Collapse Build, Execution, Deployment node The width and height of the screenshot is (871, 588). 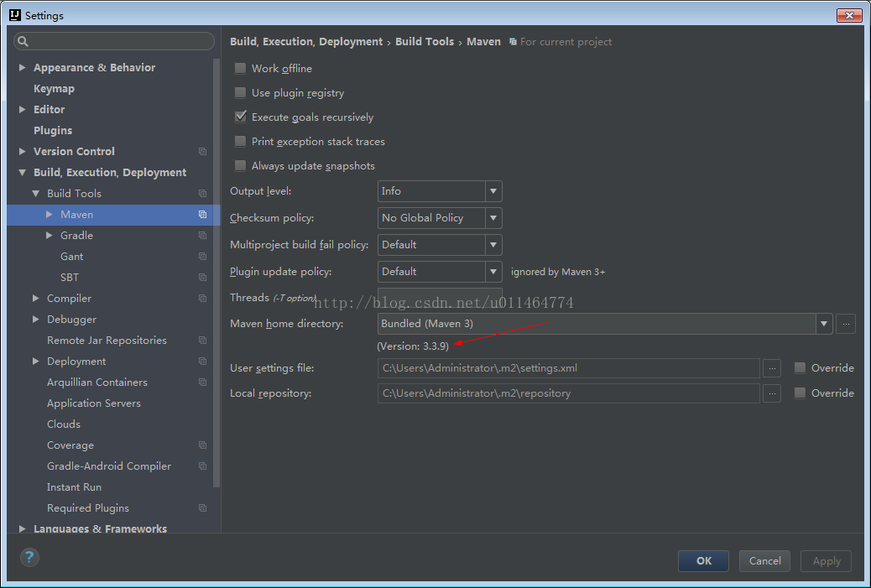click(22, 173)
